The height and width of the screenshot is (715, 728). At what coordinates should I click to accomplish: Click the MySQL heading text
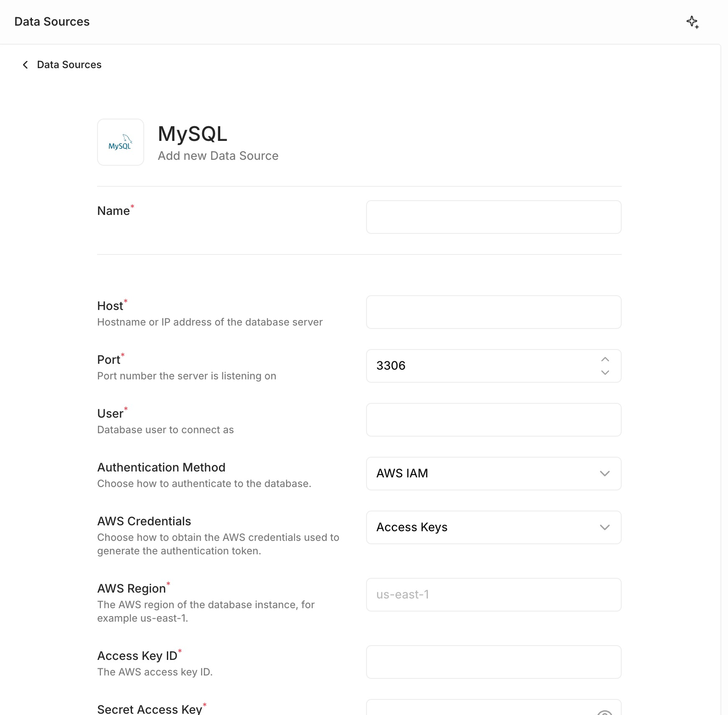point(193,134)
